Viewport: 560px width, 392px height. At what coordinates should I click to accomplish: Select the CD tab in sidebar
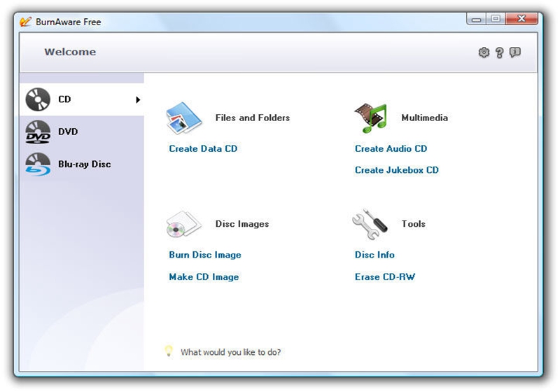(x=82, y=99)
